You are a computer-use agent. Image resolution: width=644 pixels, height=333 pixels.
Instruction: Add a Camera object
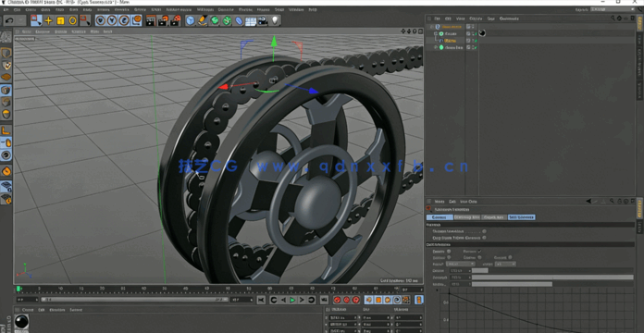[x=263, y=20]
